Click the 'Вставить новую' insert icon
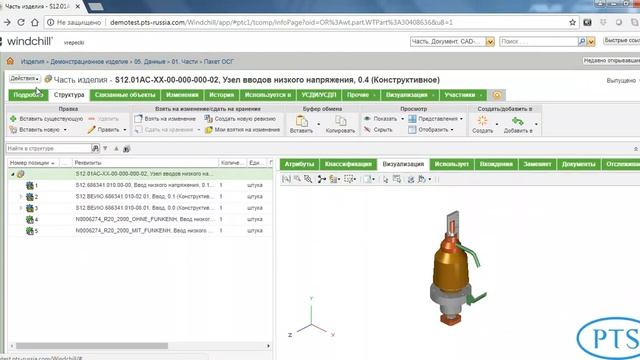Viewport: 640px width, 360px height. coord(13,130)
